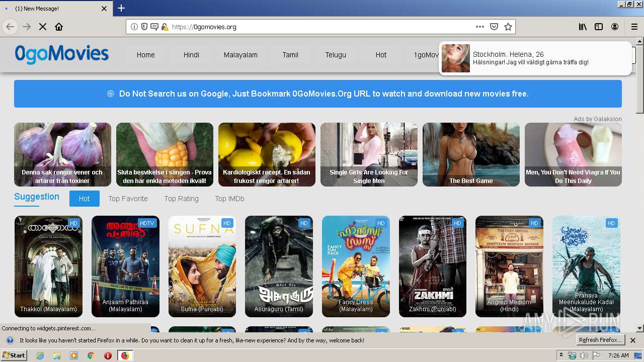Screen dimensions: 644x362
Task: Click the volume speaker tray icon
Action: pos(584,355)
